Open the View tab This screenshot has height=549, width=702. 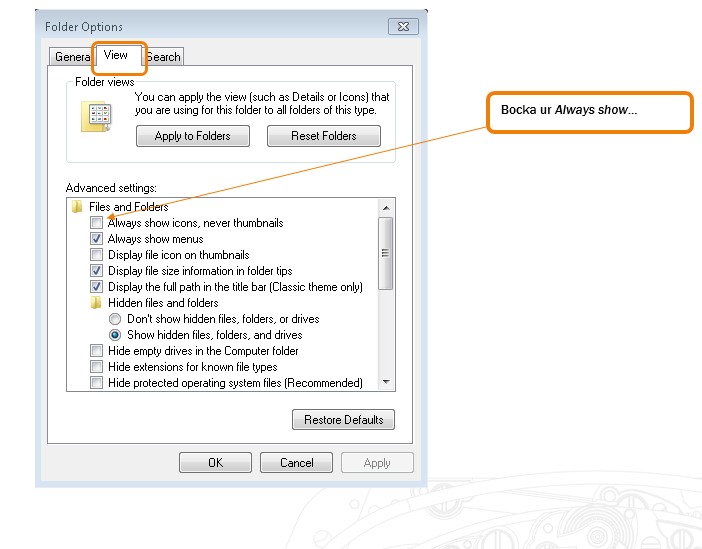pyautogui.click(x=116, y=55)
